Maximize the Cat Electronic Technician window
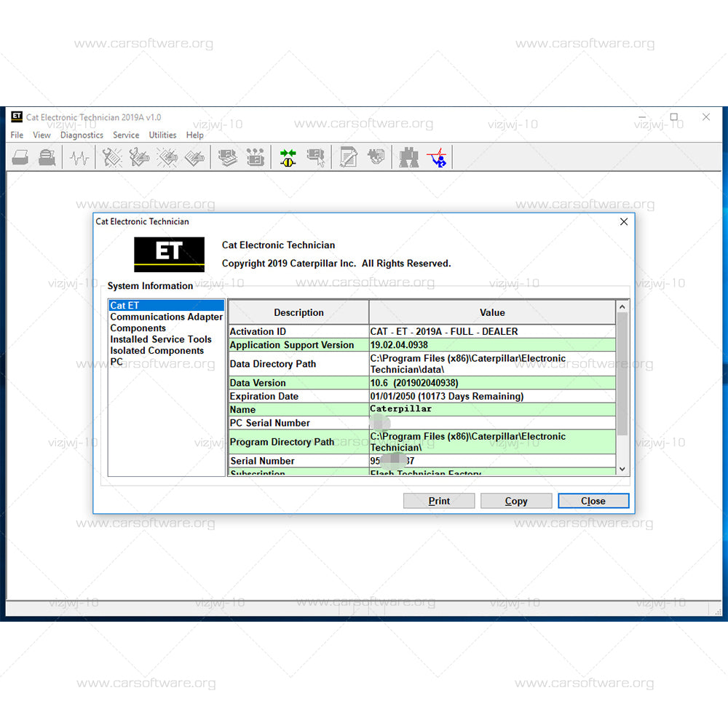 point(673,117)
